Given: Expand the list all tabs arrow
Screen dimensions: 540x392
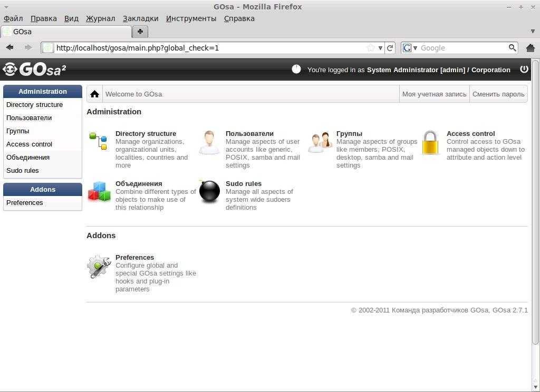Looking at the screenshot, I should pos(533,32).
